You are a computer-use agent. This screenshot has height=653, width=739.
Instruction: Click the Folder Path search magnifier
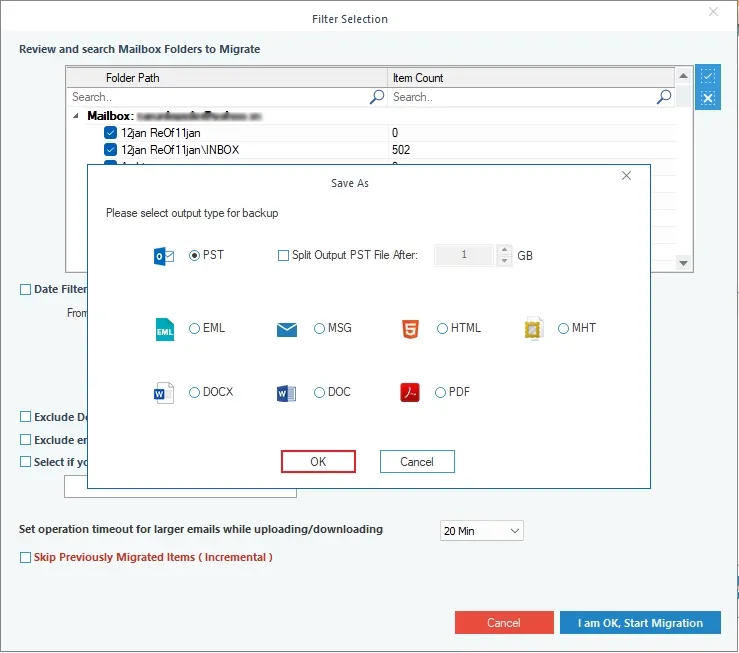[x=377, y=97]
